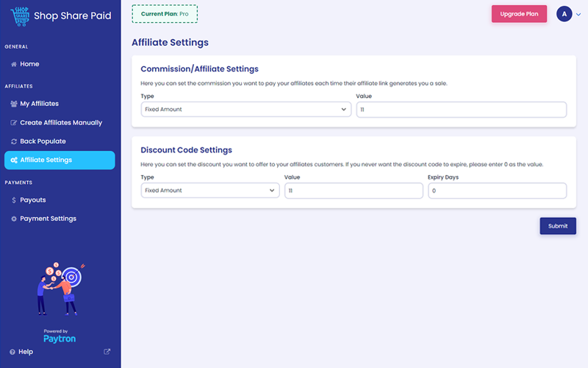This screenshot has width=588, height=368.
Task: Click the Create Affiliates Manually edit icon
Action: [x=14, y=123]
